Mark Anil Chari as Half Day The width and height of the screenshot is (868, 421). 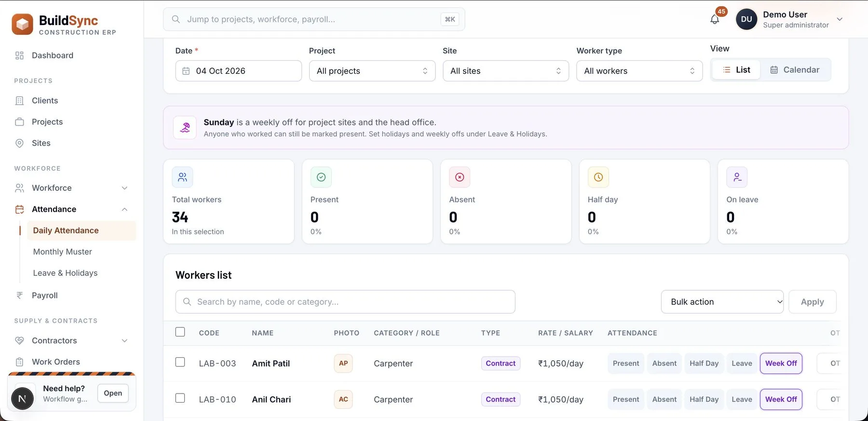pos(704,399)
